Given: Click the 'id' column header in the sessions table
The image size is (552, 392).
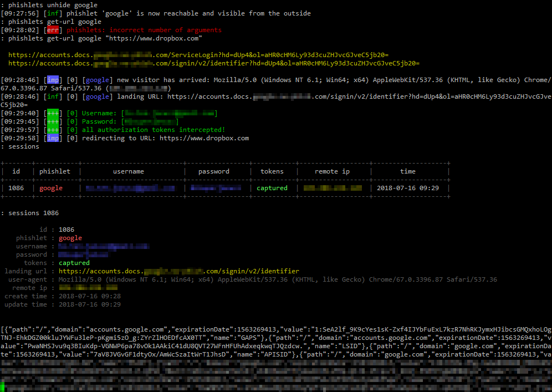Looking at the screenshot, I should (x=16, y=171).
